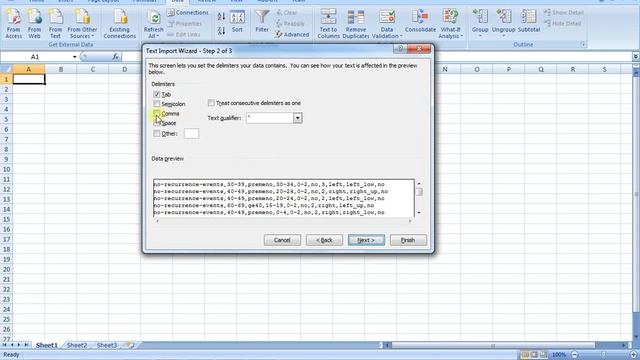Click the Next button in wizard
Image resolution: width=640 pixels, height=360 pixels.
pyautogui.click(x=366, y=240)
